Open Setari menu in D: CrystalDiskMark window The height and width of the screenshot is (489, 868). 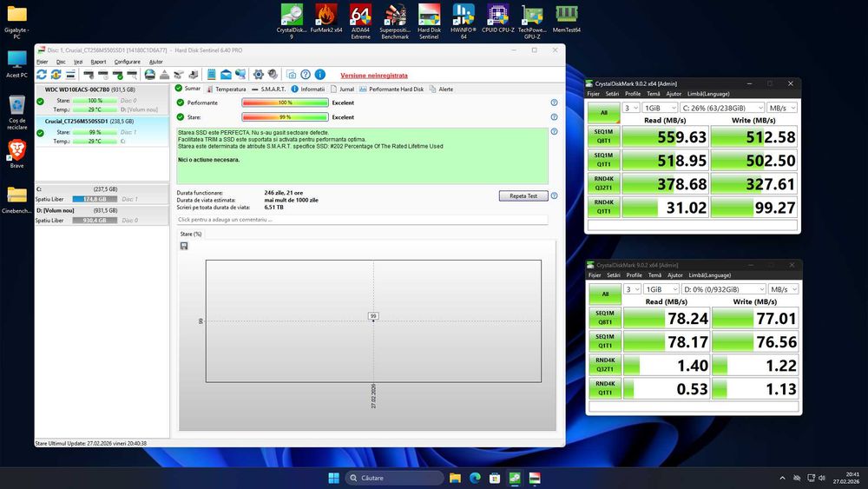point(614,275)
